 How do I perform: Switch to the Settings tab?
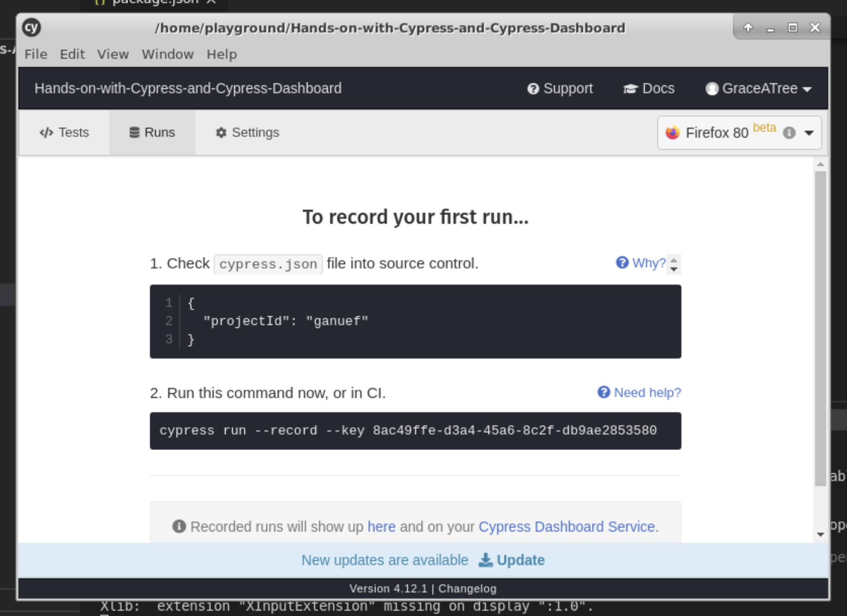coord(248,132)
